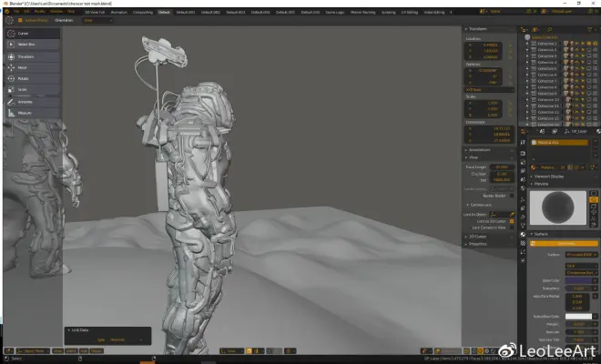Select the Measure tool
Screen dimensions: 601x364
[x=33, y=113]
